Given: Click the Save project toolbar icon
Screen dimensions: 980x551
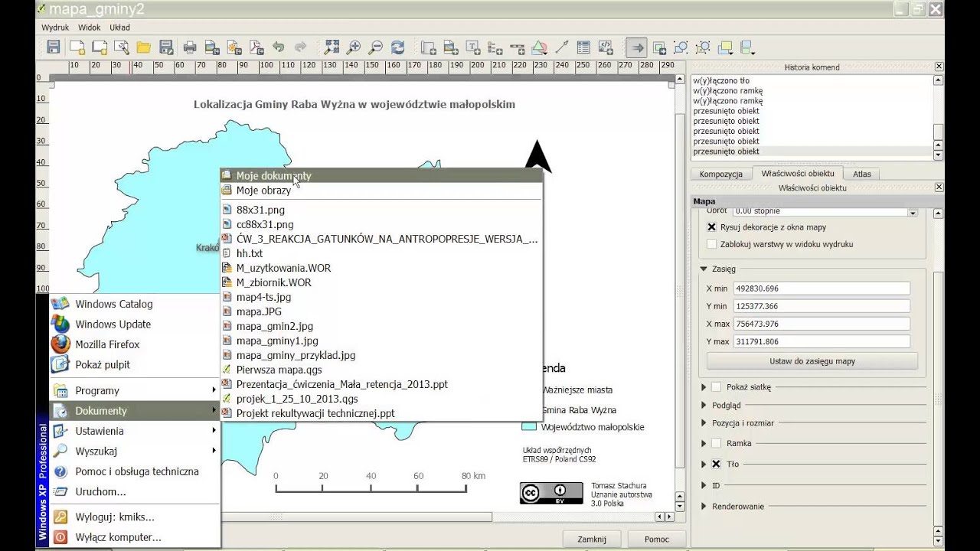Looking at the screenshot, I should coord(53,47).
